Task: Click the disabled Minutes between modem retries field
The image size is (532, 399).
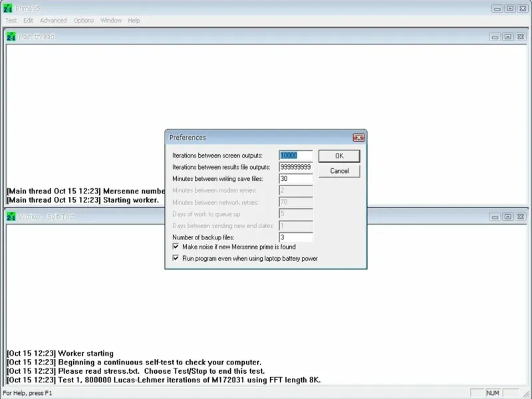Action: pyautogui.click(x=295, y=190)
